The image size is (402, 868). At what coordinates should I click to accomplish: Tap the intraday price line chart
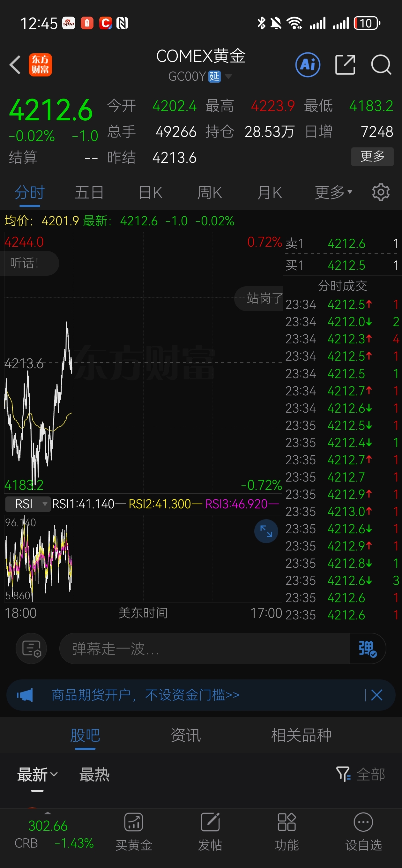coord(143,363)
